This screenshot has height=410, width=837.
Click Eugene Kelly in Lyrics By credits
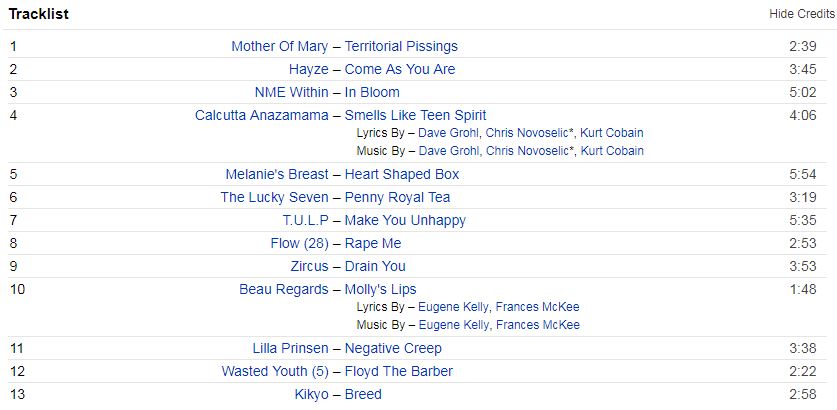[453, 307]
